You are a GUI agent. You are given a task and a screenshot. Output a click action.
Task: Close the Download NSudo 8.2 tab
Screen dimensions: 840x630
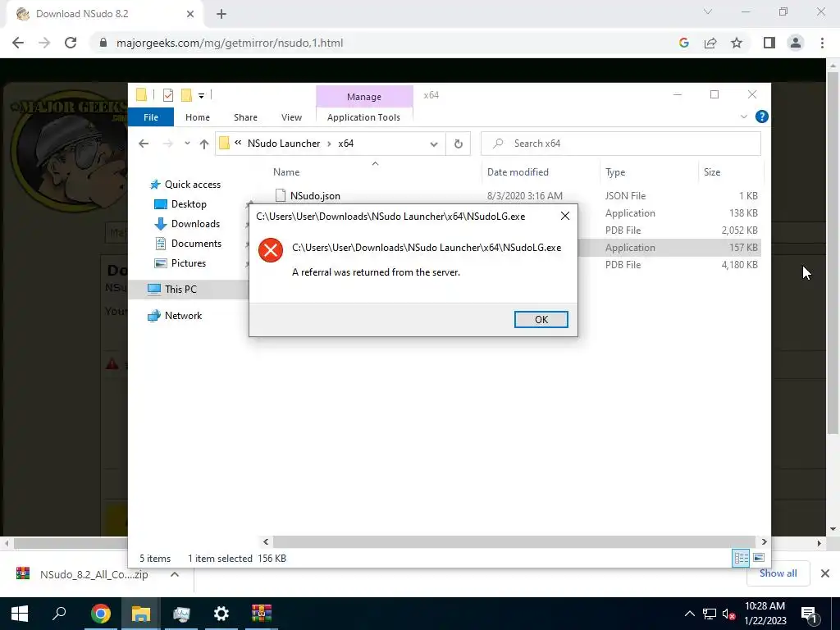pos(189,14)
